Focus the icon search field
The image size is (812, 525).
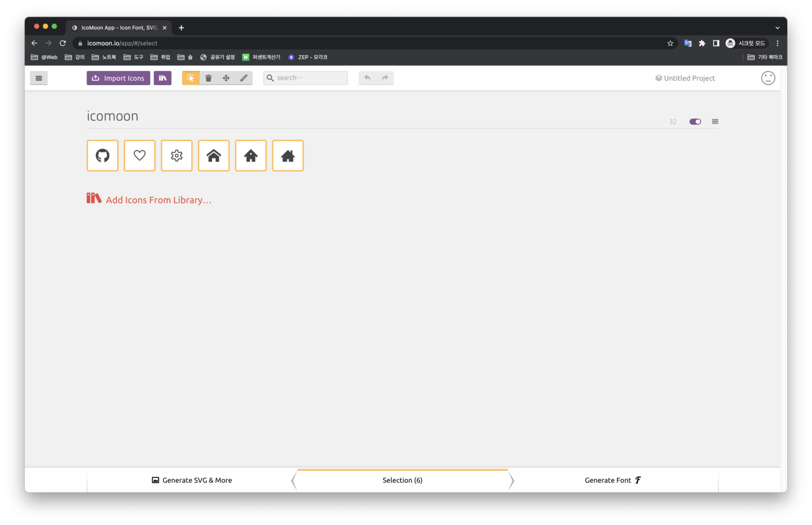point(306,78)
